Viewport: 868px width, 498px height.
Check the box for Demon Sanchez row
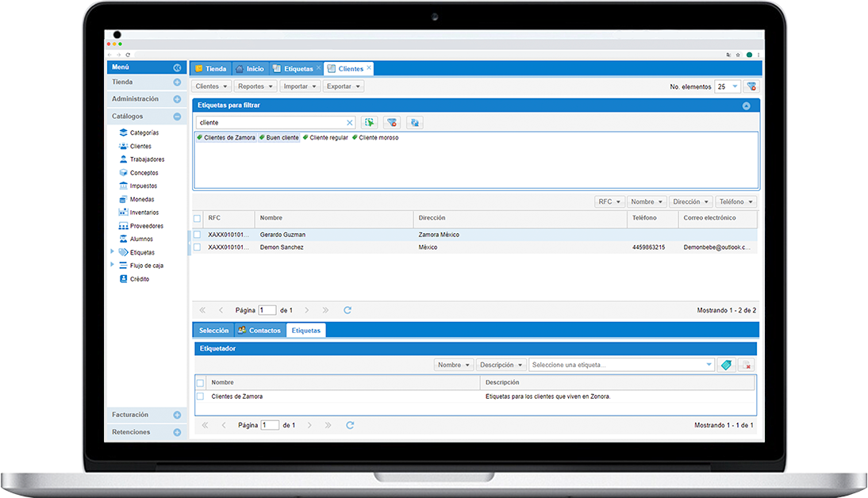point(197,247)
